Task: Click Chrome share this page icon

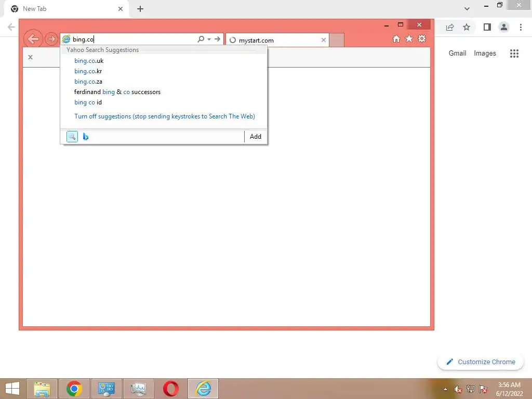Action: tap(450, 27)
